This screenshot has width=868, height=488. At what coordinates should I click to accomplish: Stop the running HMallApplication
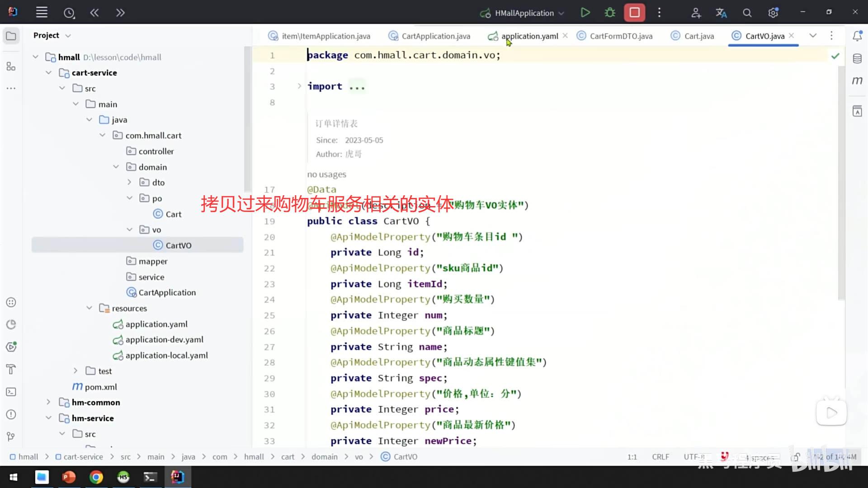pyautogui.click(x=634, y=13)
